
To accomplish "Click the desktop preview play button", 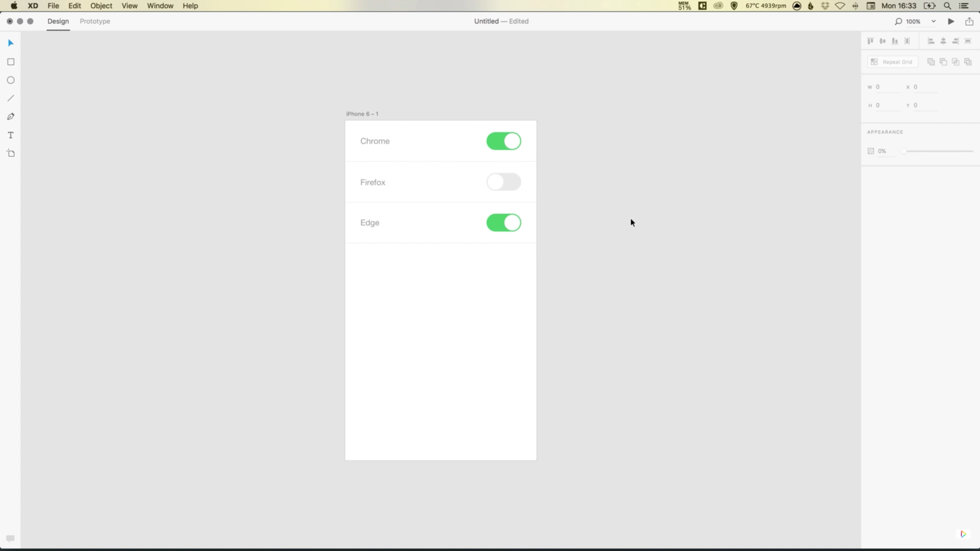I will coord(951,21).
